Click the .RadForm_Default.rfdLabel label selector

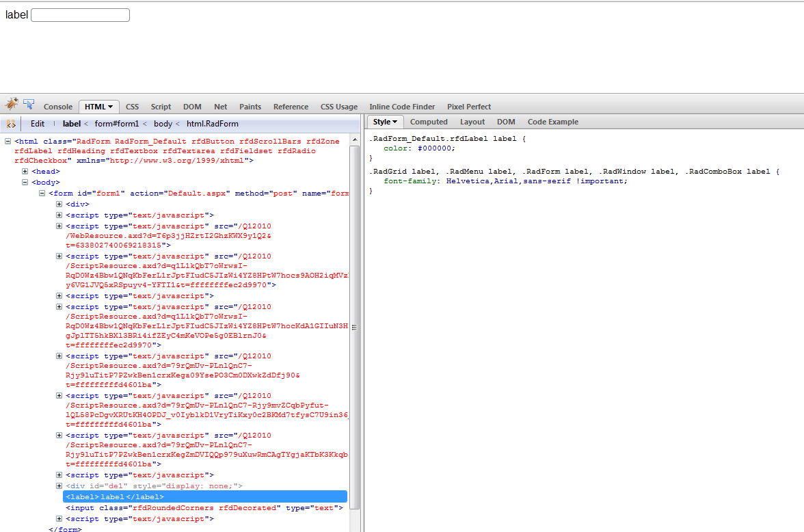click(442, 139)
